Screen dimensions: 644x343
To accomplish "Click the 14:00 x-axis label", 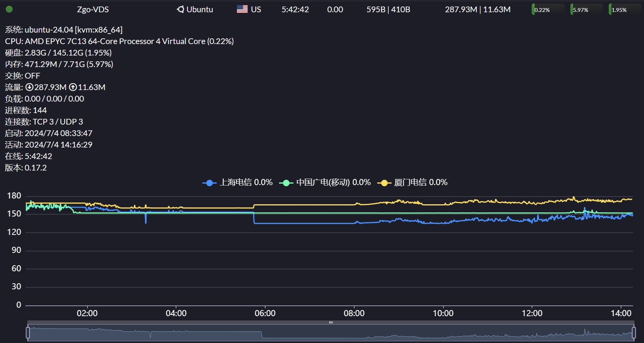I will tap(621, 313).
